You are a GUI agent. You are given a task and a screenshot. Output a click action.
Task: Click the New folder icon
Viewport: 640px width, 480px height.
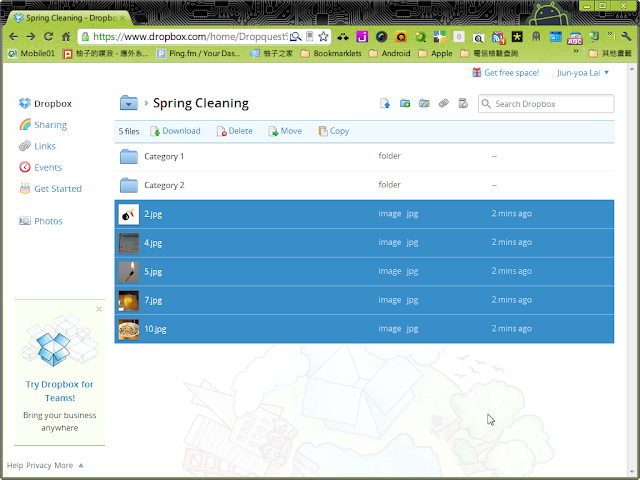point(404,104)
